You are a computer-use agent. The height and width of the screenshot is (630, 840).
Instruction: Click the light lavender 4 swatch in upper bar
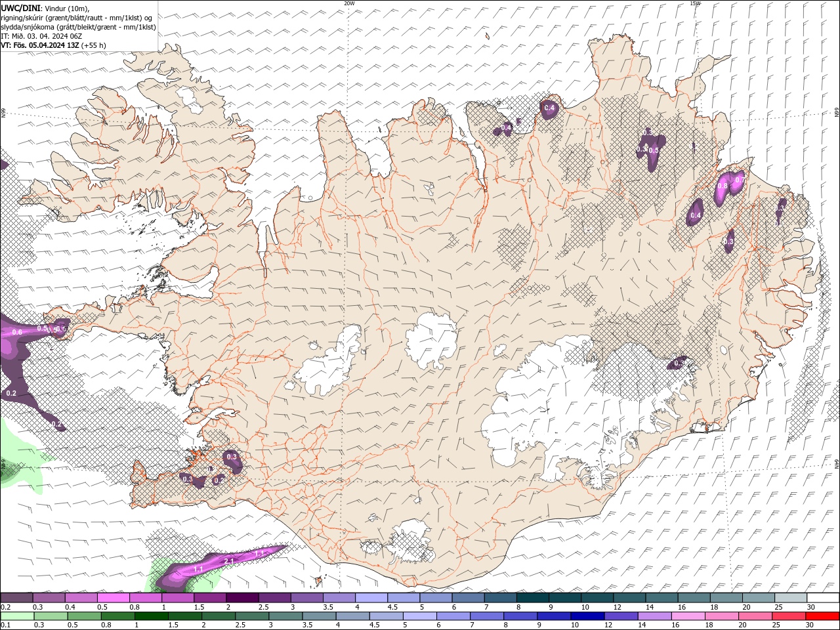tap(371, 598)
